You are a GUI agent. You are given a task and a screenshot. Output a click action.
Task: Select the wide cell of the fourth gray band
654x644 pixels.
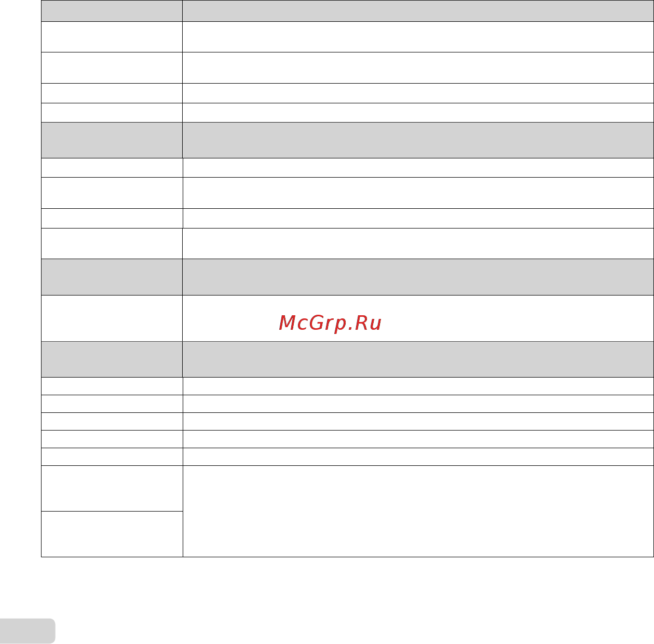click(x=418, y=359)
